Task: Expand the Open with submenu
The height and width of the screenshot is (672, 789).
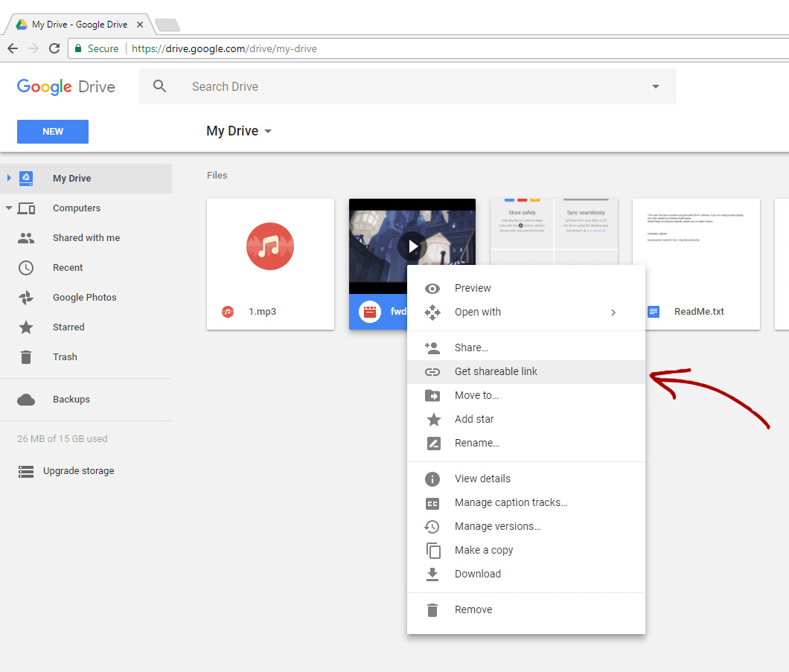Action: tap(613, 313)
